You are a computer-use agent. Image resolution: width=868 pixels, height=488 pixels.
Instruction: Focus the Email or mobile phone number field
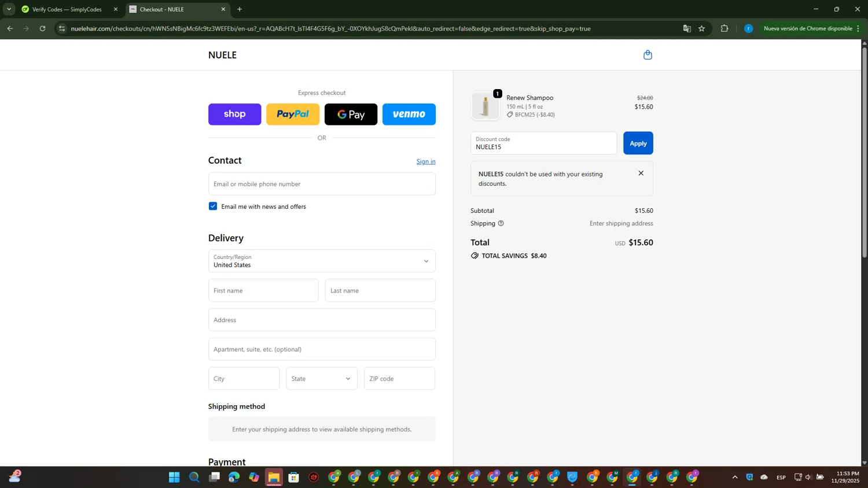pos(322,184)
